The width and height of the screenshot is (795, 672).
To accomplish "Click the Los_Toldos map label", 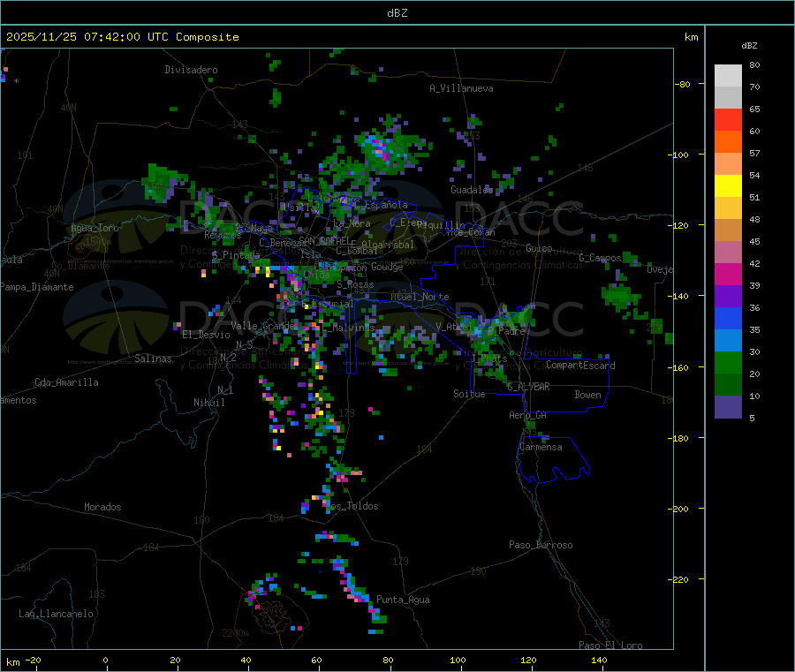I will point(352,506).
